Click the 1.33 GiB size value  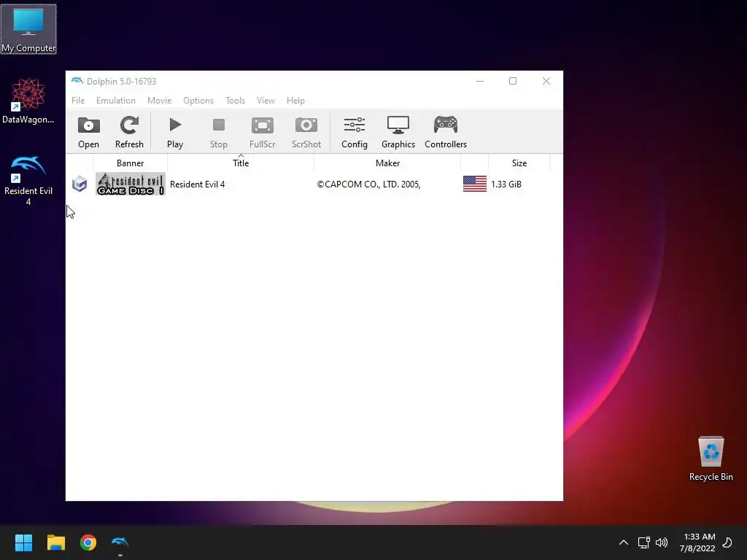pyautogui.click(x=506, y=184)
